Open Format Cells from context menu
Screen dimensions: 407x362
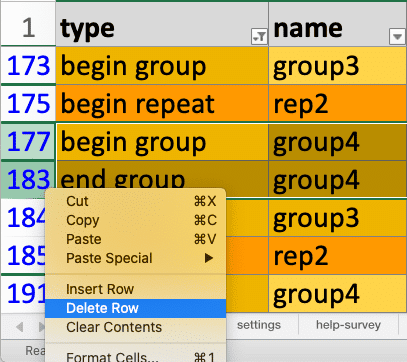click(x=136, y=357)
